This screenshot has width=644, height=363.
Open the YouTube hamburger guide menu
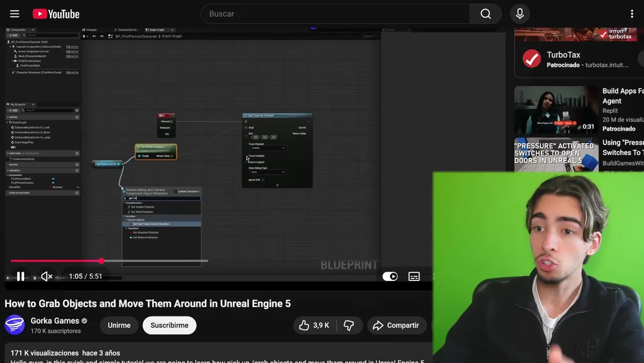[x=14, y=14]
